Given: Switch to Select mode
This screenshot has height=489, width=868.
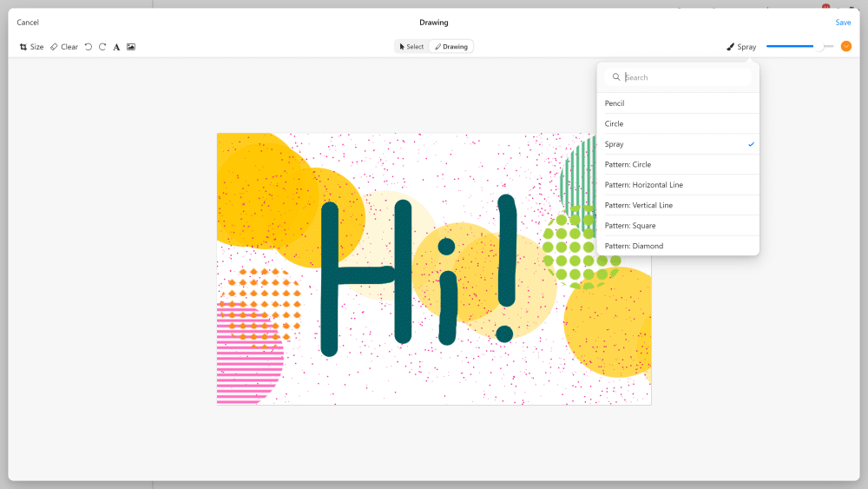Looking at the screenshot, I should (x=411, y=47).
